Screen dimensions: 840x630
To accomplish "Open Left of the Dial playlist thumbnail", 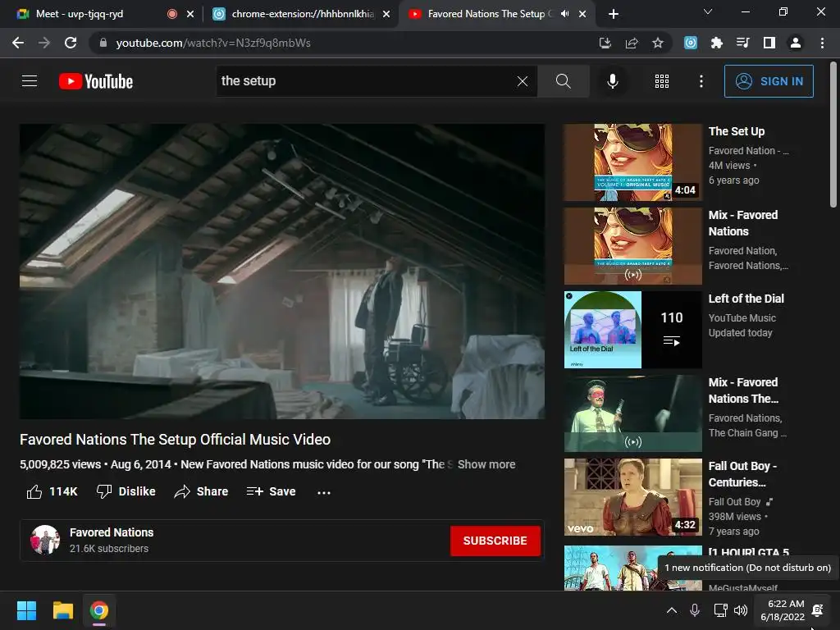I will tap(632, 330).
